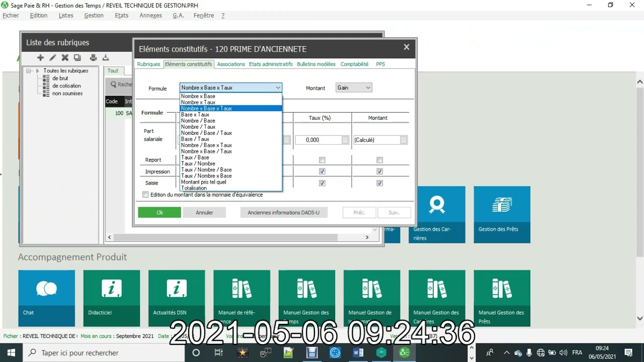644x362 pixels.
Task: Uncheck Saisie for the Montant column
Action: coord(379,183)
